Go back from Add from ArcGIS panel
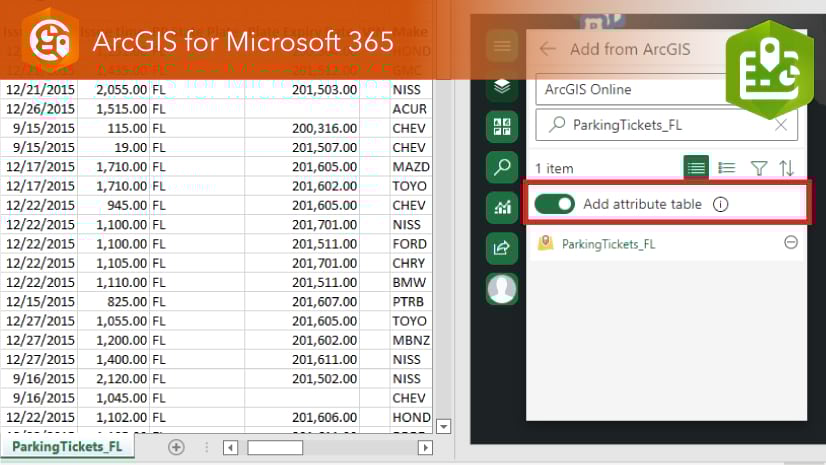The width and height of the screenshot is (826, 465). [548, 49]
